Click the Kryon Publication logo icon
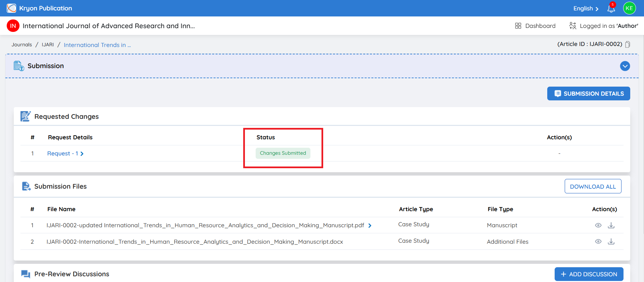The height and width of the screenshot is (282, 644). point(11,8)
